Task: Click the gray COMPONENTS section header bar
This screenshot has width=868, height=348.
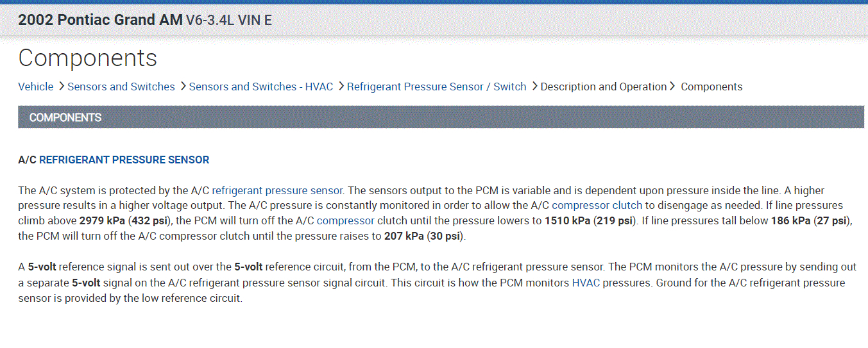Action: click(443, 117)
